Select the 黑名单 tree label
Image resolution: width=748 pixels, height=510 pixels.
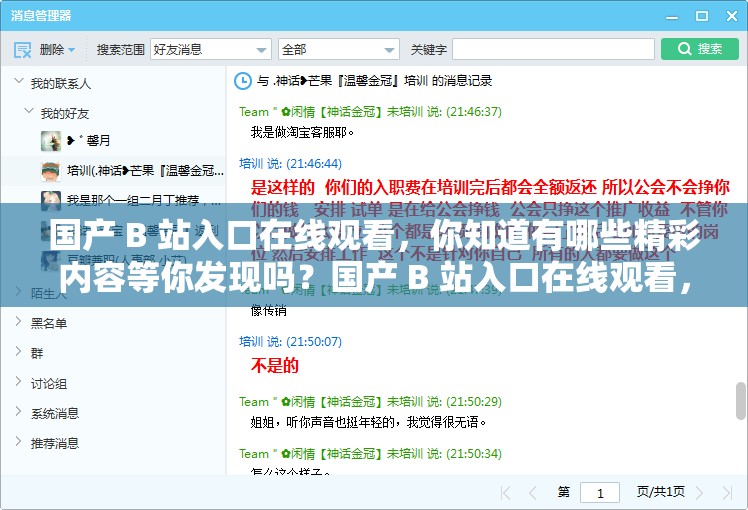(49, 323)
